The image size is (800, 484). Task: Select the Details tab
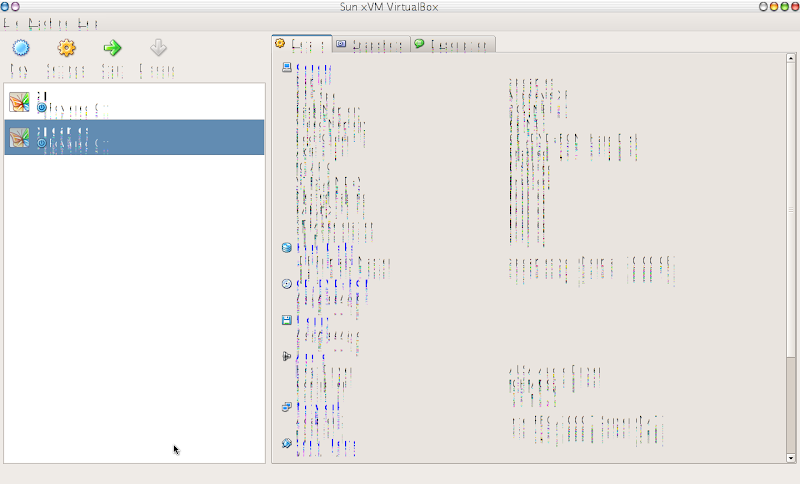click(302, 44)
